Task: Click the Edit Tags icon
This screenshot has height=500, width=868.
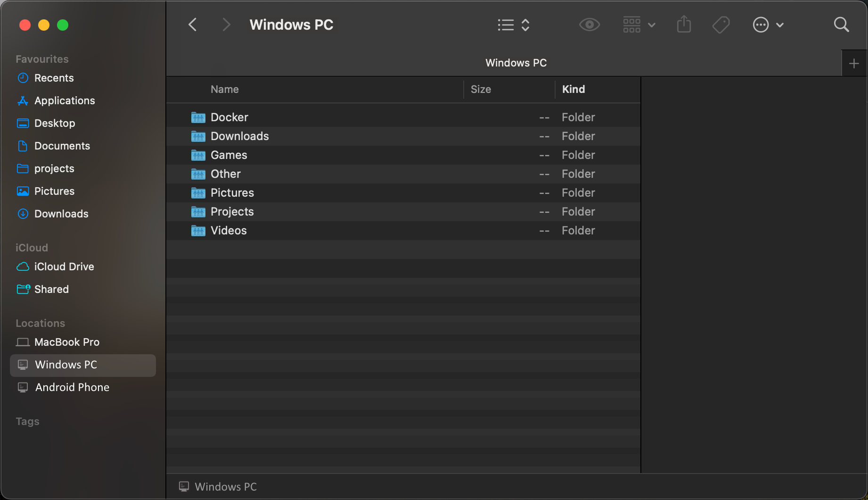Action: [x=721, y=25]
